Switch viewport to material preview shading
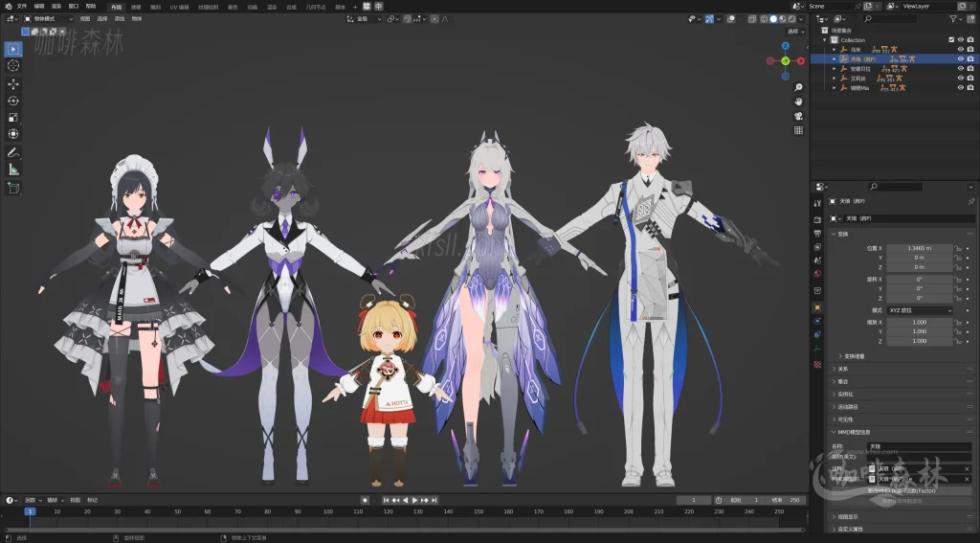 click(783, 19)
